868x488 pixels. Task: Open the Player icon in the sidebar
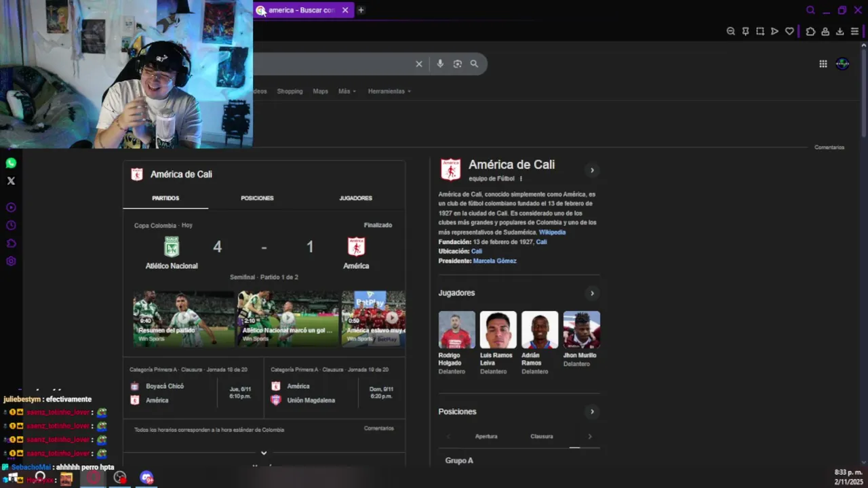coord(11,207)
